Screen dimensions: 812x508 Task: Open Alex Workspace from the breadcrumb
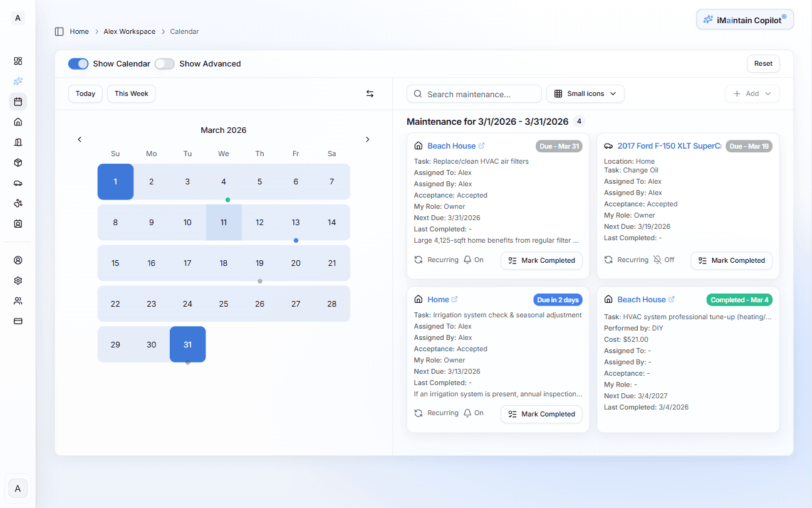tap(129, 31)
